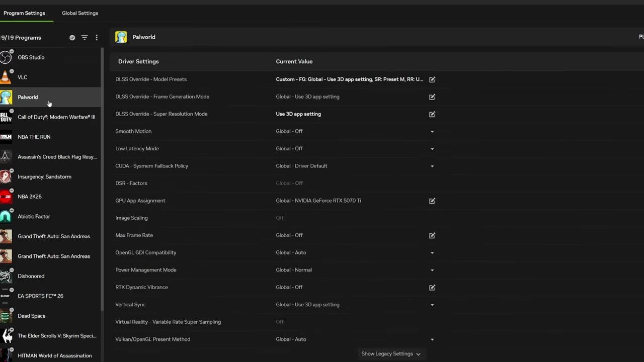Viewport: 644px width, 362px height.
Task: Click the HITMAN World of Assassination icon
Action: (6, 355)
